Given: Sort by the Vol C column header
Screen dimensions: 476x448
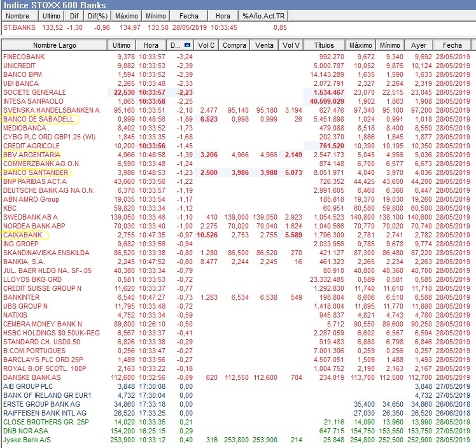Looking at the screenshot, I should coord(206,45).
